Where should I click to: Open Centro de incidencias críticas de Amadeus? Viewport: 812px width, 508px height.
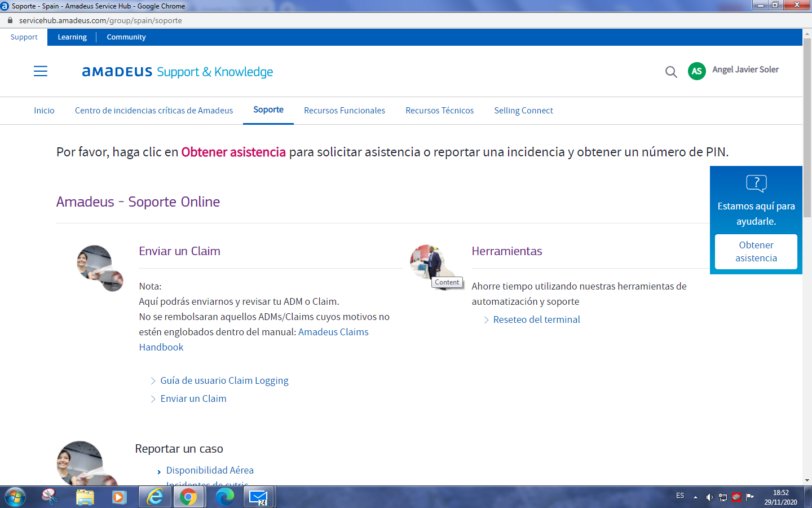154,111
